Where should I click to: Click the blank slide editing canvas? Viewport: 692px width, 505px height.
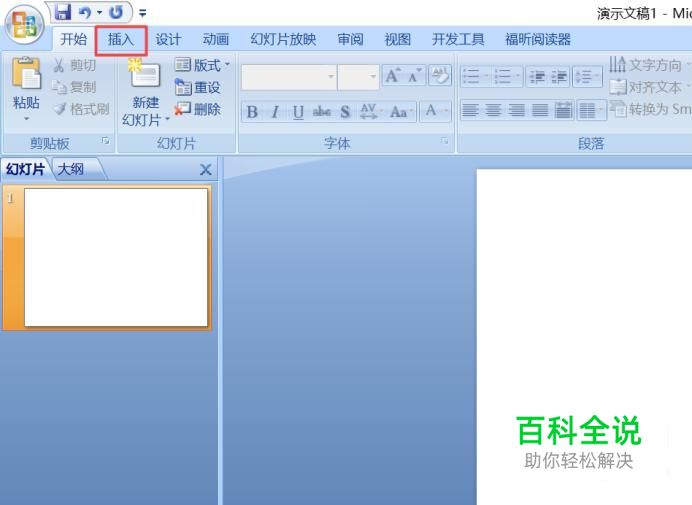(x=584, y=337)
